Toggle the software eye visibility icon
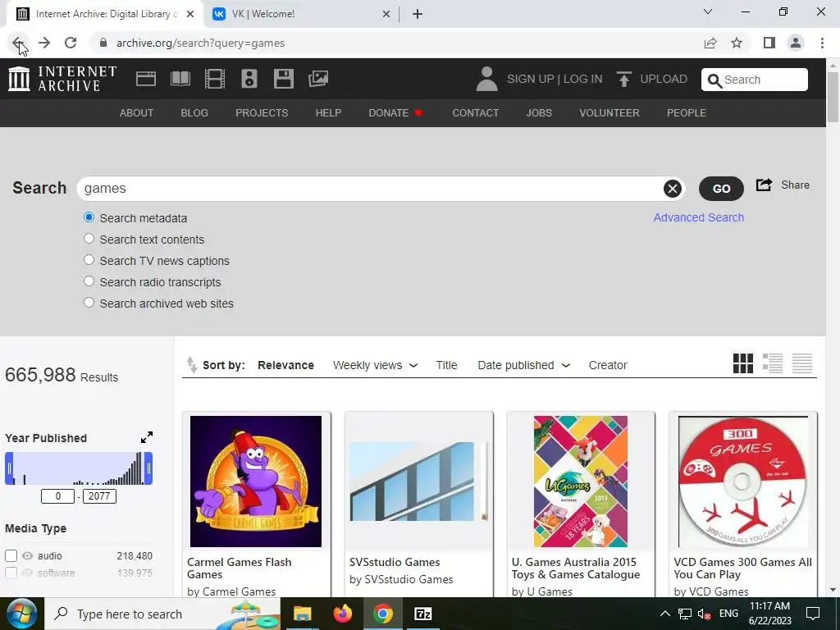This screenshot has width=840, height=630. tap(27, 573)
